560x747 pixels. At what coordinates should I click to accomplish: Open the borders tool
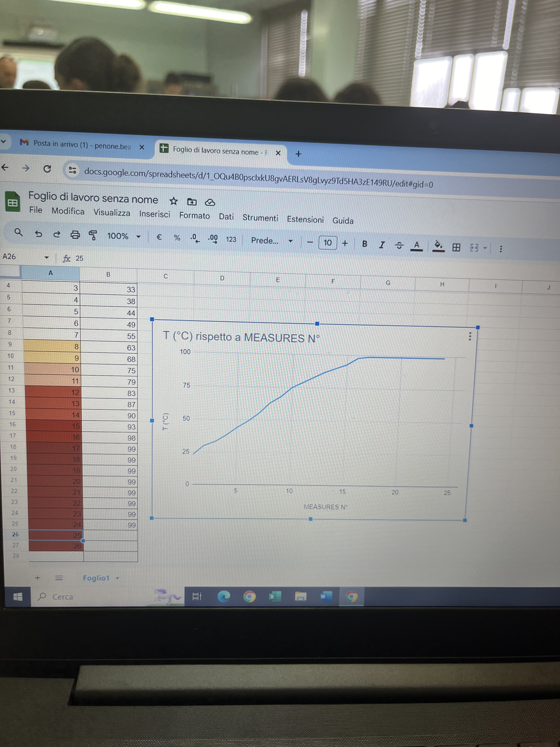(x=456, y=247)
